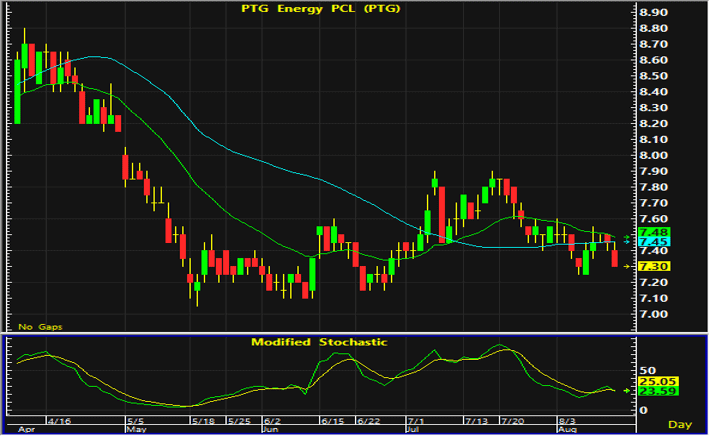Click the 7.20 price axis label

653,283
